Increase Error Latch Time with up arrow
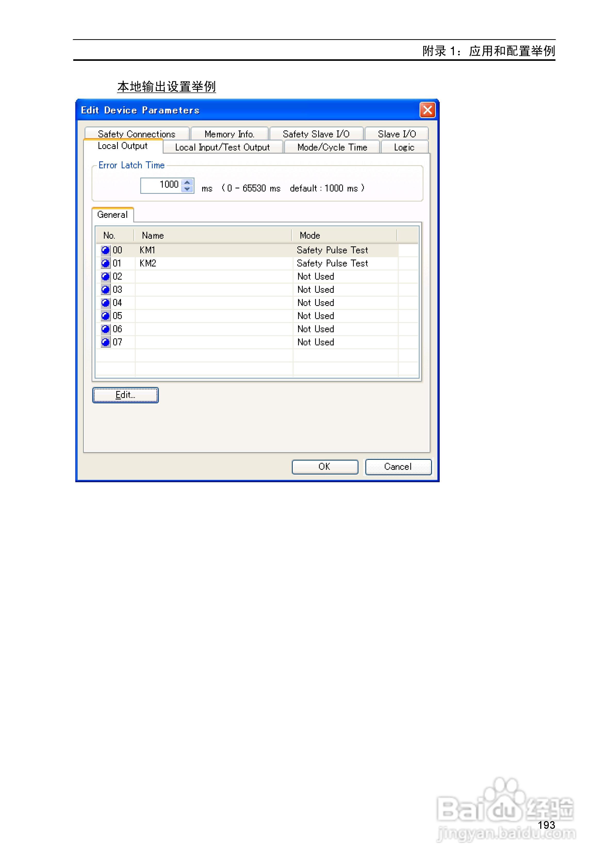 (187, 182)
